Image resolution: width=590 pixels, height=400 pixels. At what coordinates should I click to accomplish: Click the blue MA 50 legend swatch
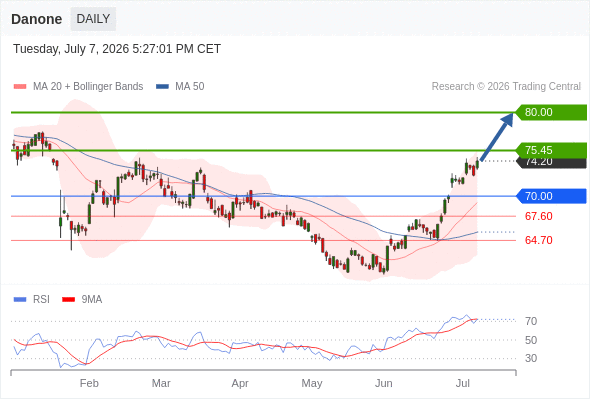162,87
